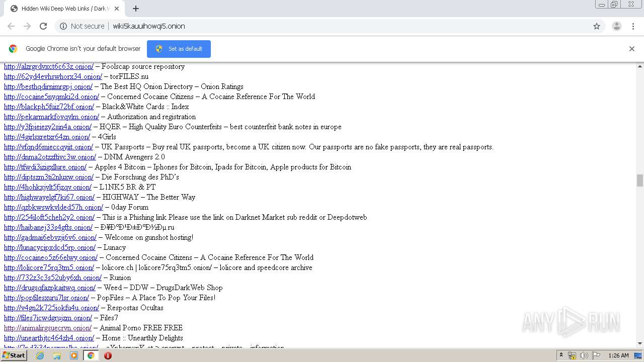Select the text 'Foolscap source repository'
Image resolution: width=644 pixels, height=362 pixels.
click(x=143, y=66)
